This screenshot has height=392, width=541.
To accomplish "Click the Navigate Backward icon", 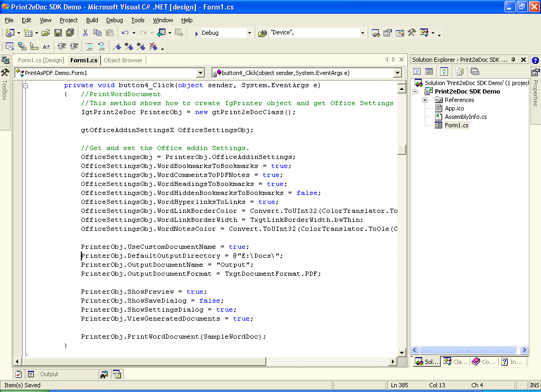I will (x=161, y=33).
